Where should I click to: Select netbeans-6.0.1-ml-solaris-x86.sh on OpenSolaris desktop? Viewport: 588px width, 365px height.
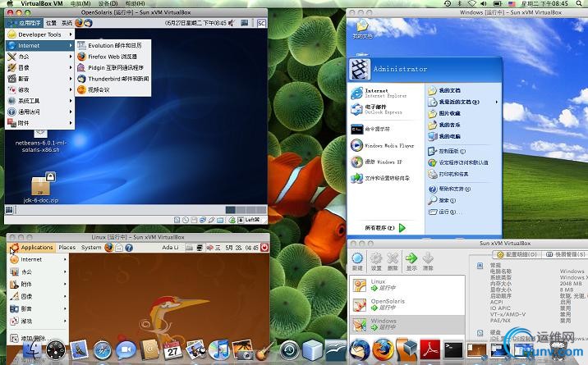tap(40, 142)
